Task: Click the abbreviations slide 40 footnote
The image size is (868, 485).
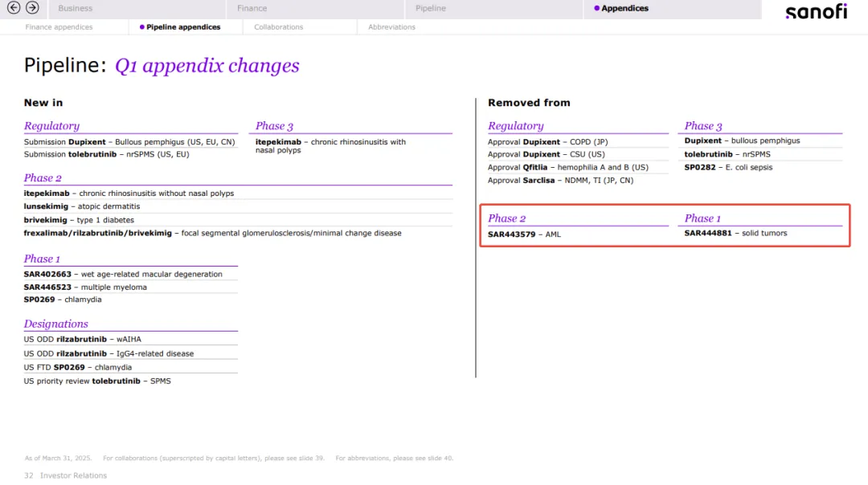Action: (x=395, y=459)
